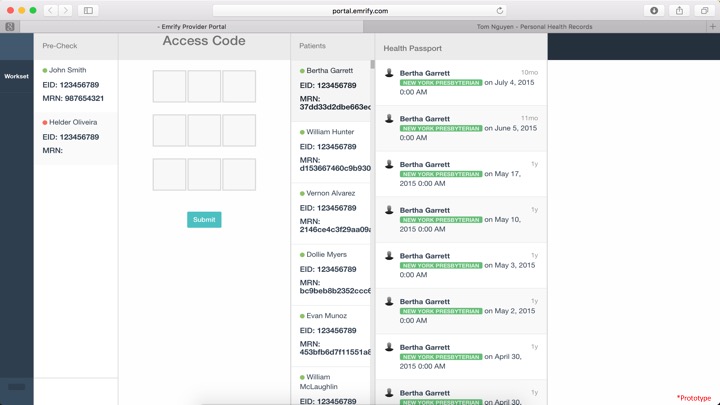Click person avatar icon on May 2 record

(x=389, y=301)
